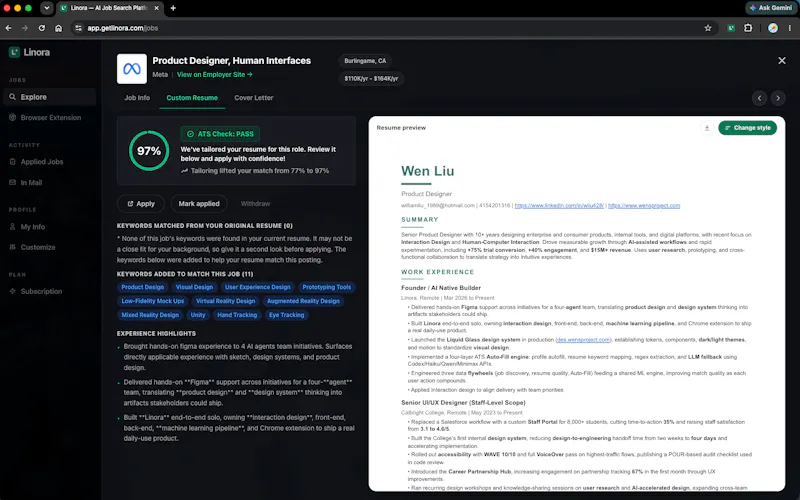800x500 pixels.
Task: Switch to the Cover Letter tab
Action: click(254, 97)
